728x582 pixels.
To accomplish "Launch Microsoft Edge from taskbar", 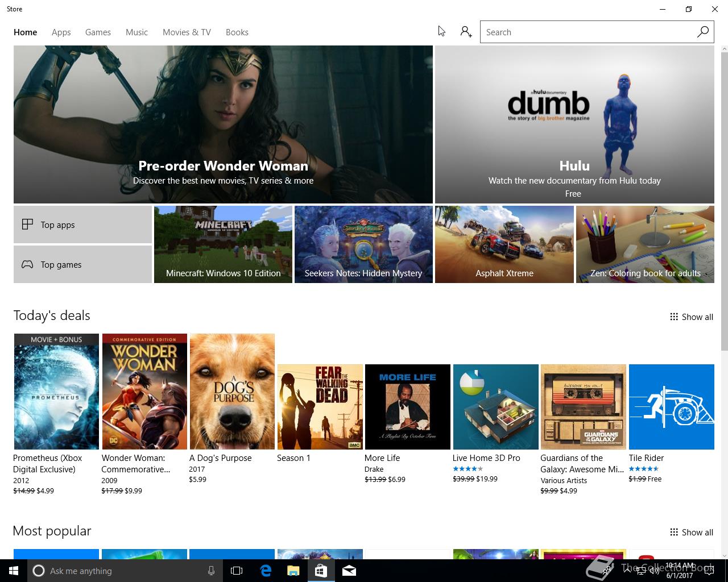I will [265, 571].
